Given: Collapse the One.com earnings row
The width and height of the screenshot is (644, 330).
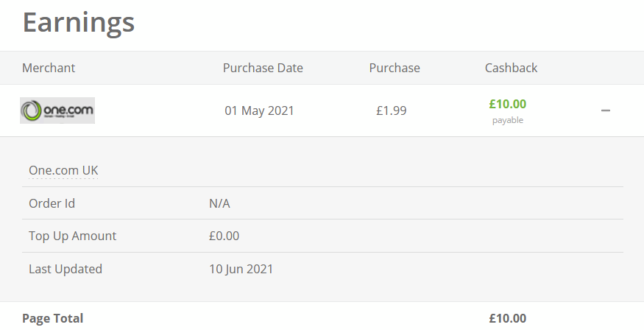Looking at the screenshot, I should pyautogui.click(x=606, y=110).
